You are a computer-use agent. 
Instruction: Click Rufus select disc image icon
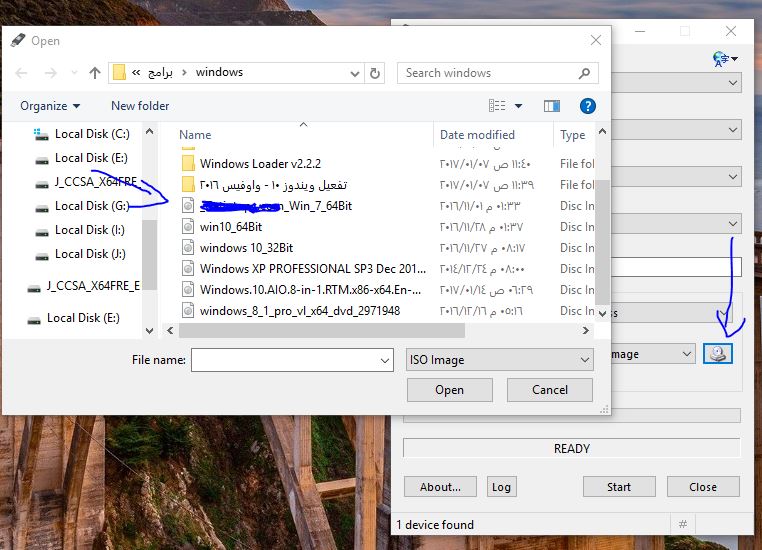718,353
